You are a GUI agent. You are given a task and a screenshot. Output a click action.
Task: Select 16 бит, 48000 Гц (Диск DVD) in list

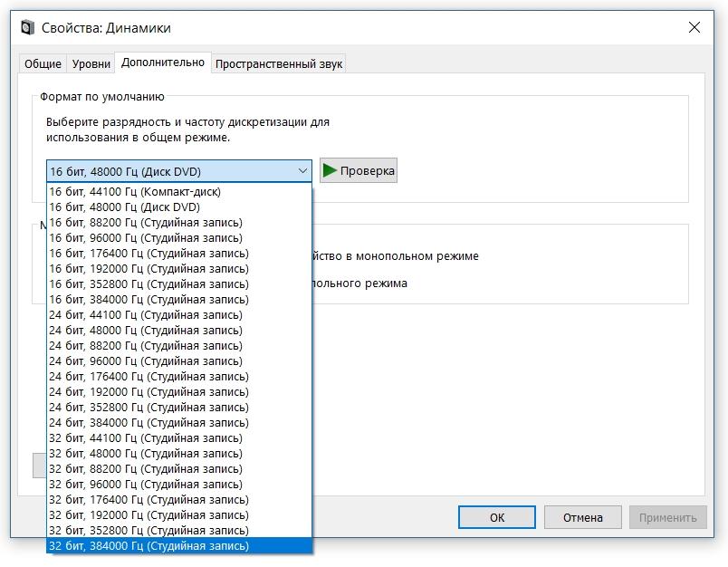(125, 207)
